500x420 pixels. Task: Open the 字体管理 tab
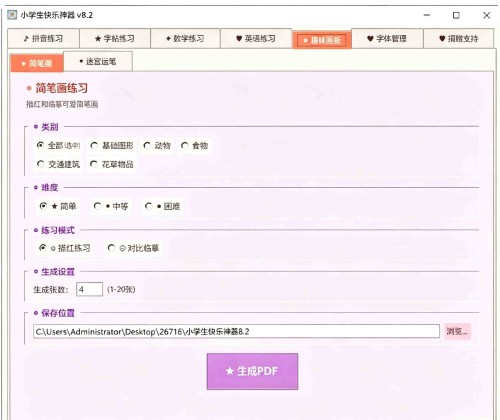[x=387, y=39]
